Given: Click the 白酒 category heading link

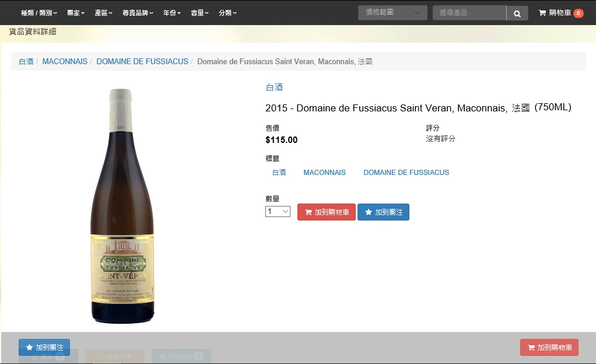Looking at the screenshot, I should [x=274, y=87].
